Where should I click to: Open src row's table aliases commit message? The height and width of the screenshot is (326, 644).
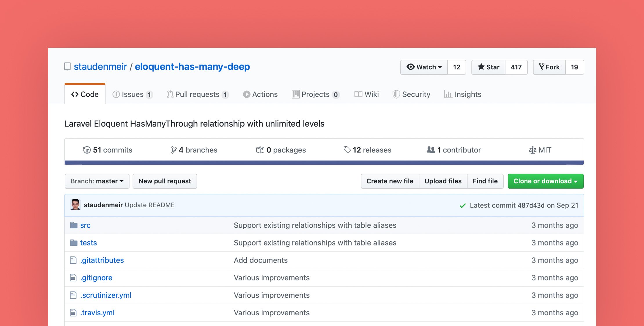315,225
